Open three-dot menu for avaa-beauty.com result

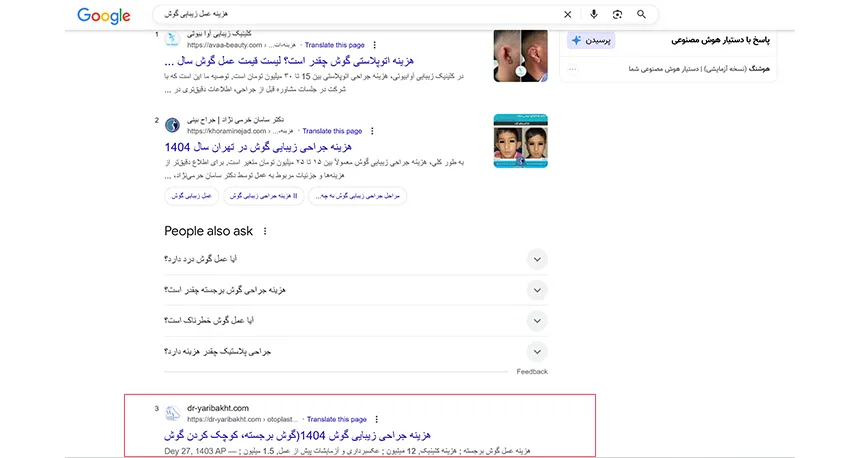click(375, 45)
